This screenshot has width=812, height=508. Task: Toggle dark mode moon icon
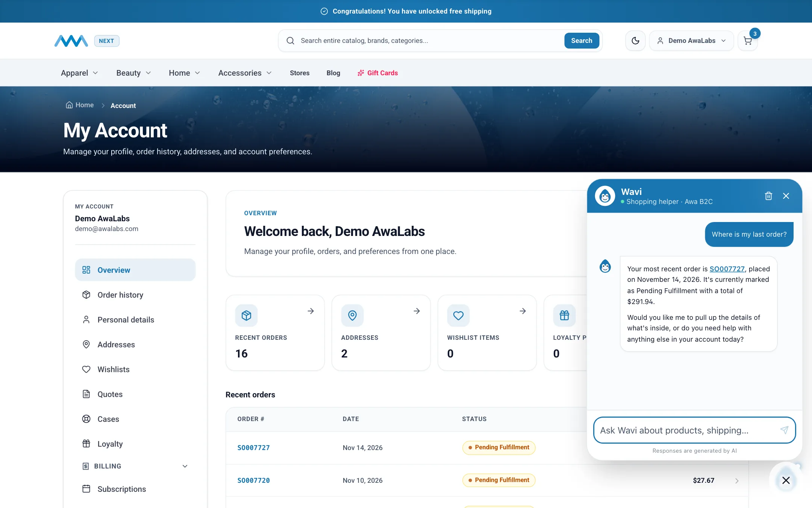pos(635,41)
